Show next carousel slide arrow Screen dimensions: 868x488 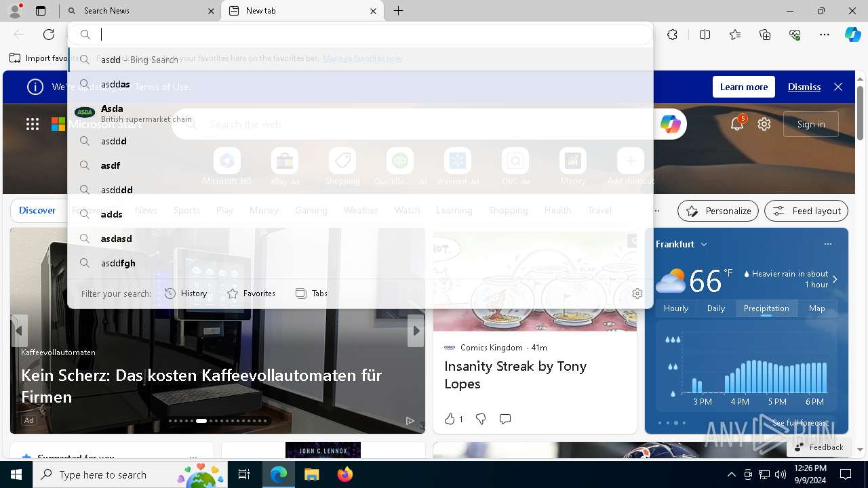pos(416,331)
